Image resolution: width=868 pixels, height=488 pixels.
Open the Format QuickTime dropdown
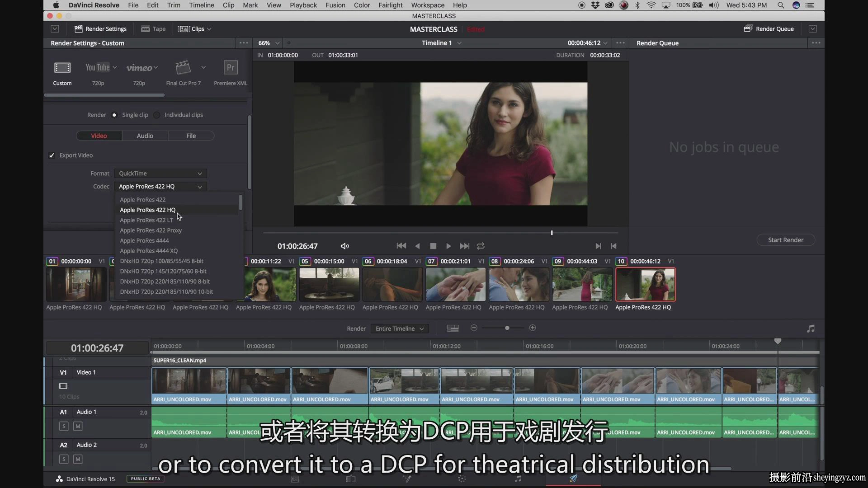160,174
